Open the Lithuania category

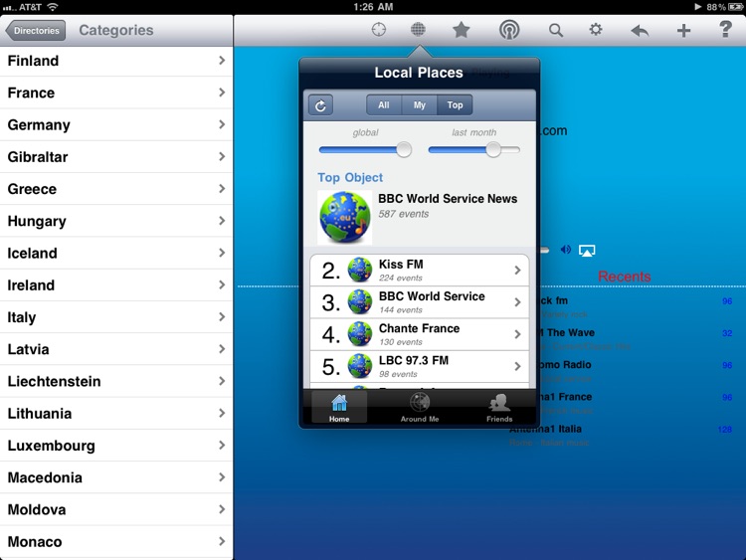click(116, 414)
